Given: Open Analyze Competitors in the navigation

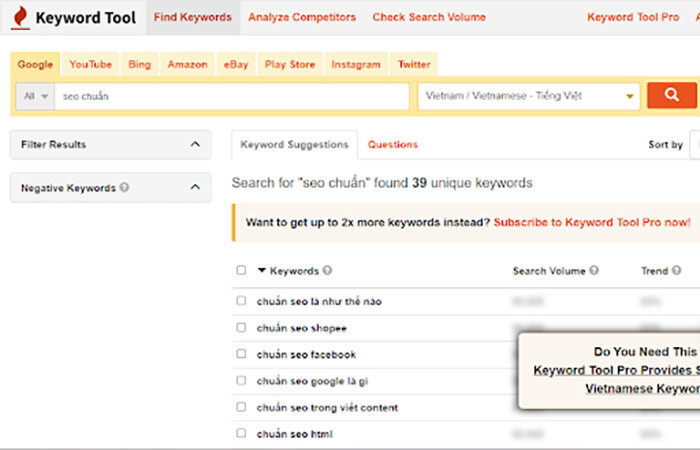Looking at the screenshot, I should (x=302, y=17).
